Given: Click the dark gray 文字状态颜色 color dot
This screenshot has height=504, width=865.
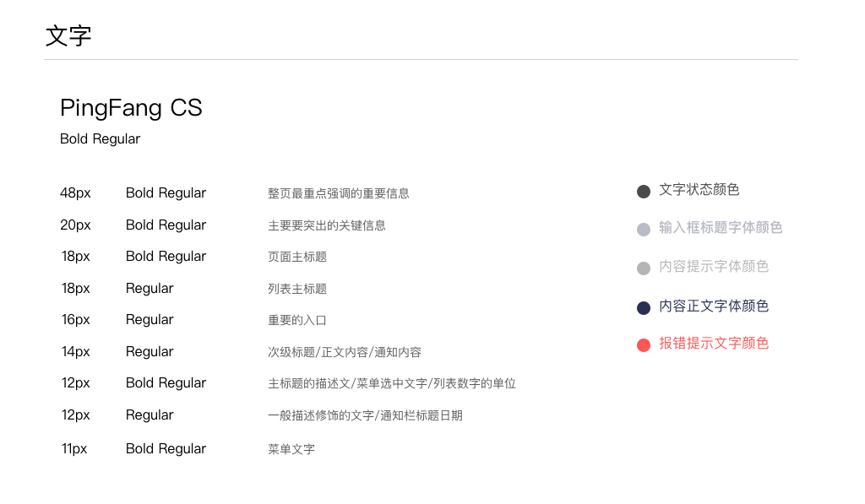Looking at the screenshot, I should 644,192.
